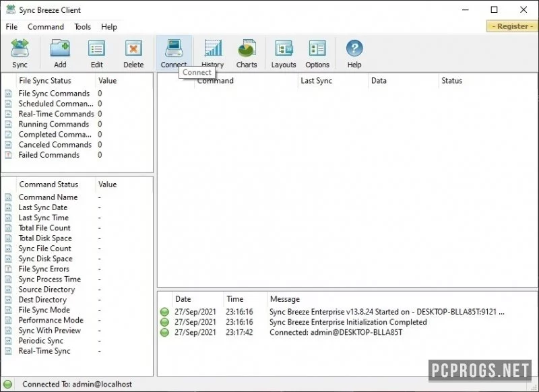Click the Date column header in log
This screenshot has height=392, width=539.
click(x=197, y=299)
